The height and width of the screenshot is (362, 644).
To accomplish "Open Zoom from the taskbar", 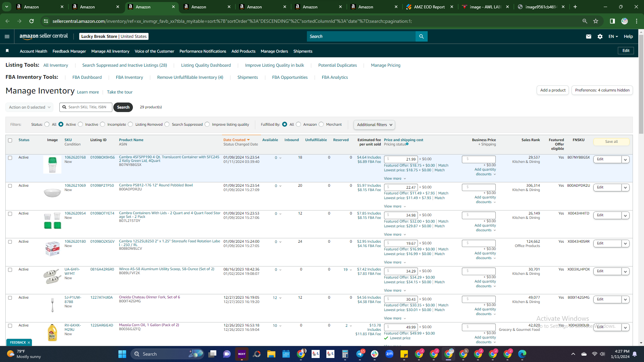I will click(x=389, y=354).
